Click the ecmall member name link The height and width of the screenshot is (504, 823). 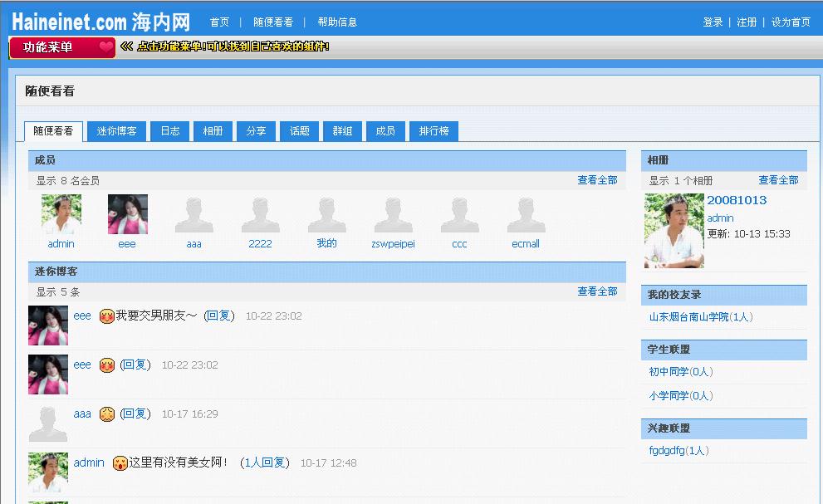click(526, 243)
